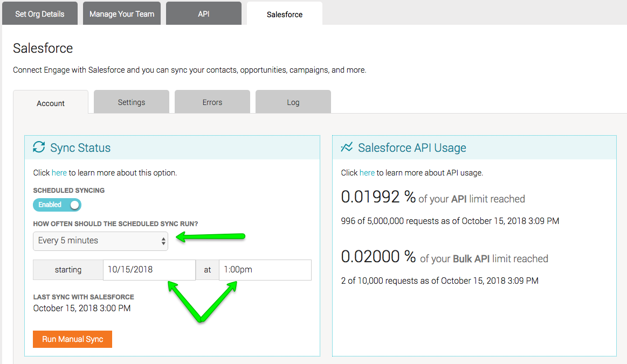
Task: Click the '996 of 5,000,000 requests' line
Action: [450, 221]
